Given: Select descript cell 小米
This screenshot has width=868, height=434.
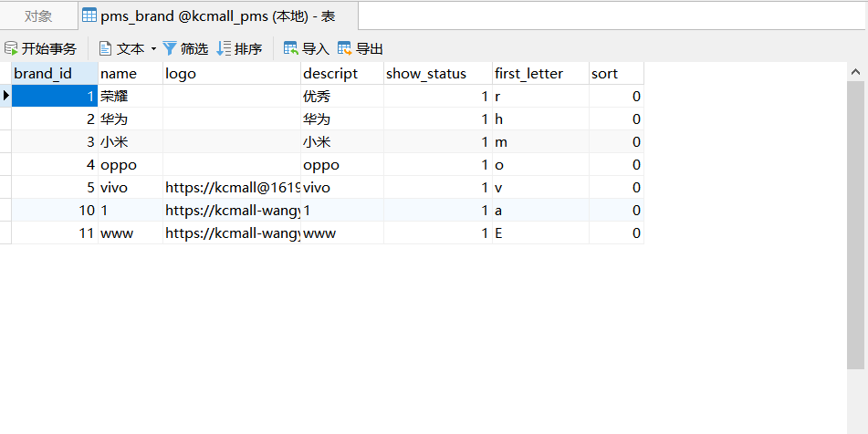Looking at the screenshot, I should point(342,141).
